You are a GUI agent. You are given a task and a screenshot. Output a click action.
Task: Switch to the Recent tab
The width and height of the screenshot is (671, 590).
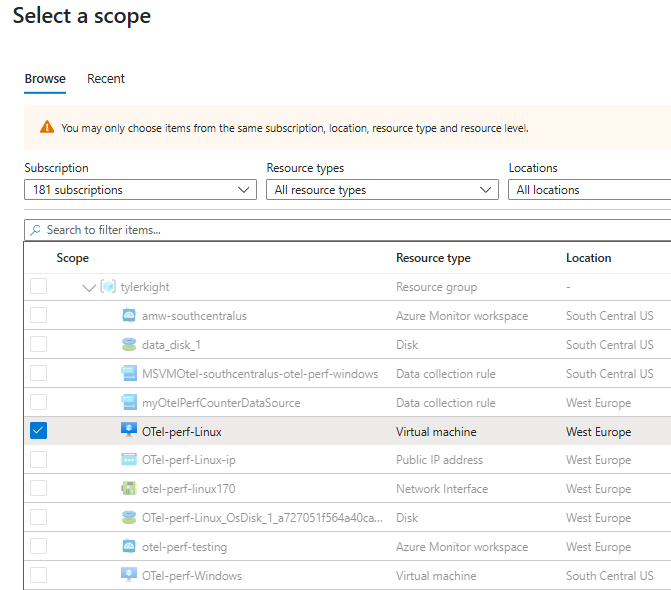click(x=106, y=79)
